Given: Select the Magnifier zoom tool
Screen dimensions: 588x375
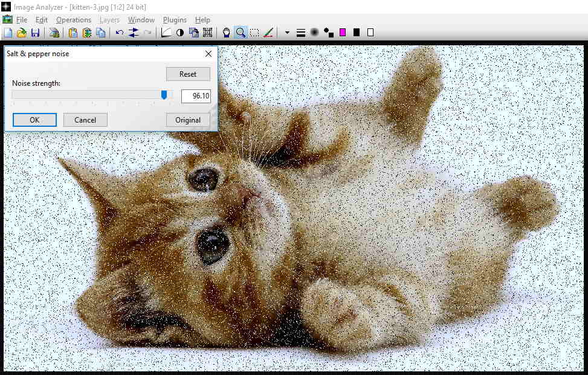Looking at the screenshot, I should tap(241, 33).
